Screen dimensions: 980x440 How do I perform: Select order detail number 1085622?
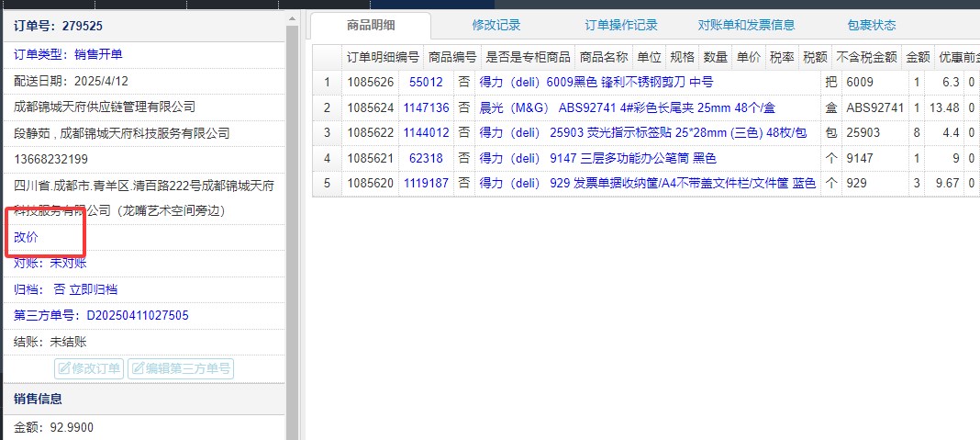[371, 132]
